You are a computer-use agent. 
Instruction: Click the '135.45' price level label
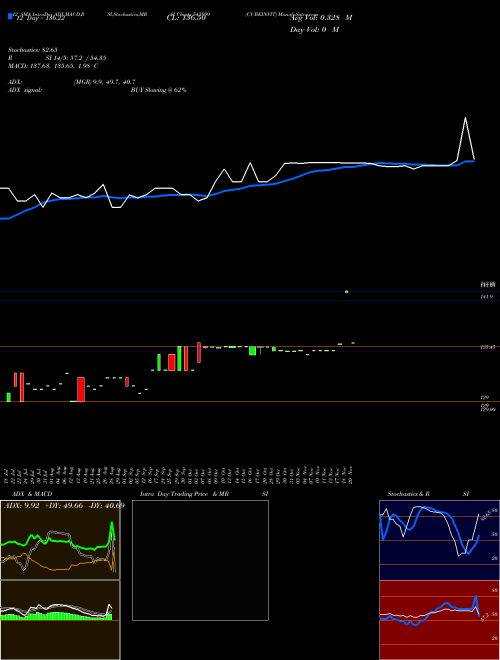[x=487, y=347]
